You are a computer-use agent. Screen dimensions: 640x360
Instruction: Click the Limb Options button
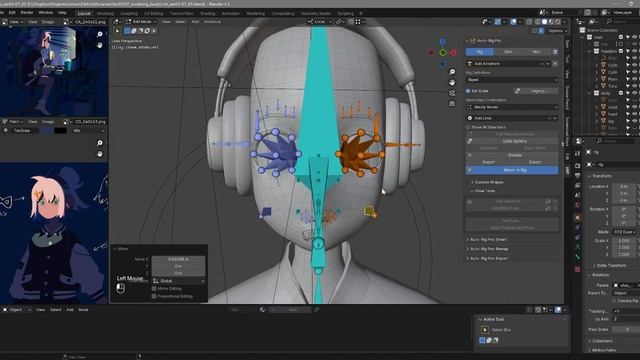coord(512,141)
